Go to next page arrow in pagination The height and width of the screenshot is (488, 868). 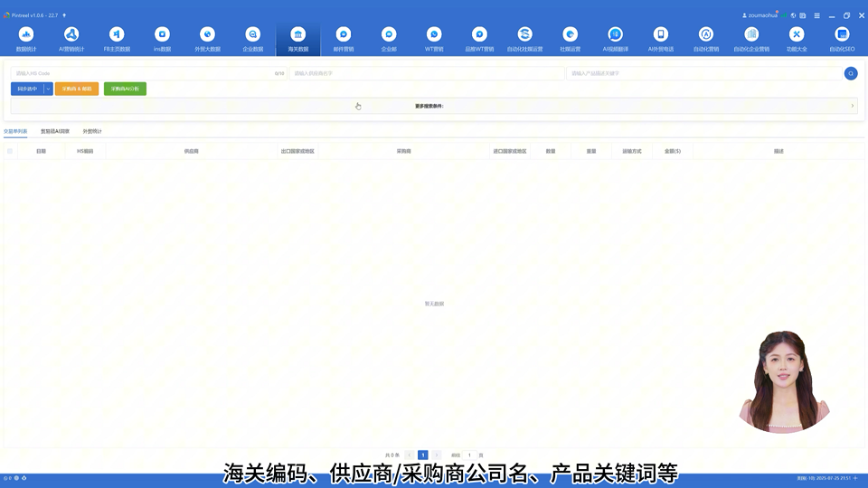click(436, 455)
